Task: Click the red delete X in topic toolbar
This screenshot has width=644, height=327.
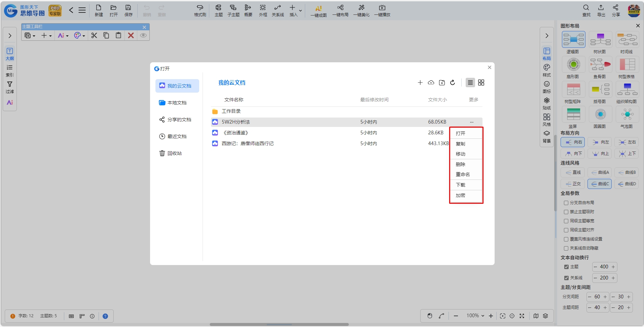Action: coord(131,35)
